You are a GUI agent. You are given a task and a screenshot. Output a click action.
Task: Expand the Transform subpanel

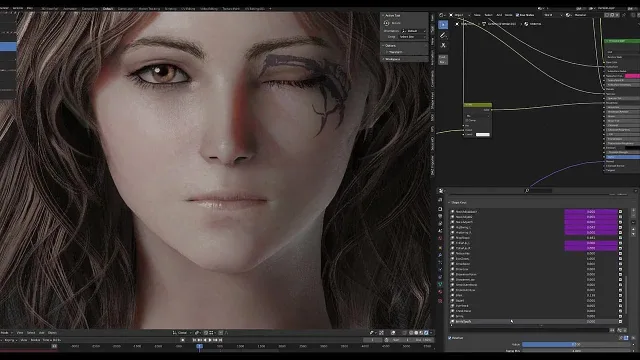[x=387, y=52]
